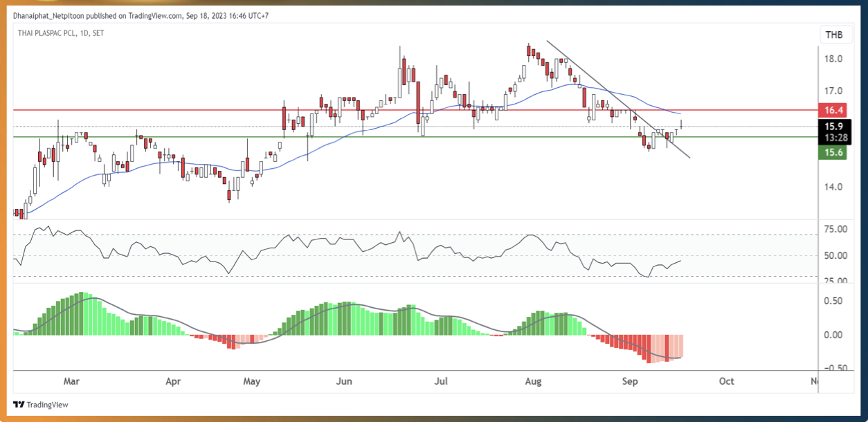Click the TradingView logo at bottom left
Screen dimensions: 868x422
coord(41,405)
